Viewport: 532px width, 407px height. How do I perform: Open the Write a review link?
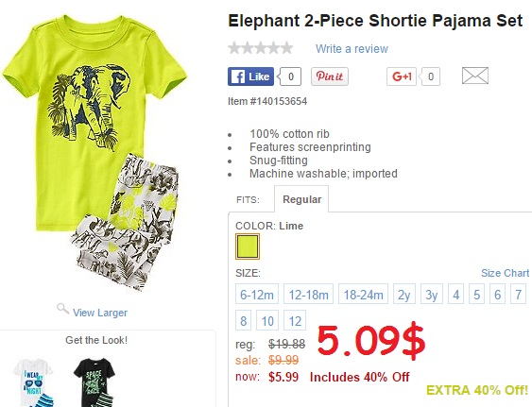click(x=352, y=49)
